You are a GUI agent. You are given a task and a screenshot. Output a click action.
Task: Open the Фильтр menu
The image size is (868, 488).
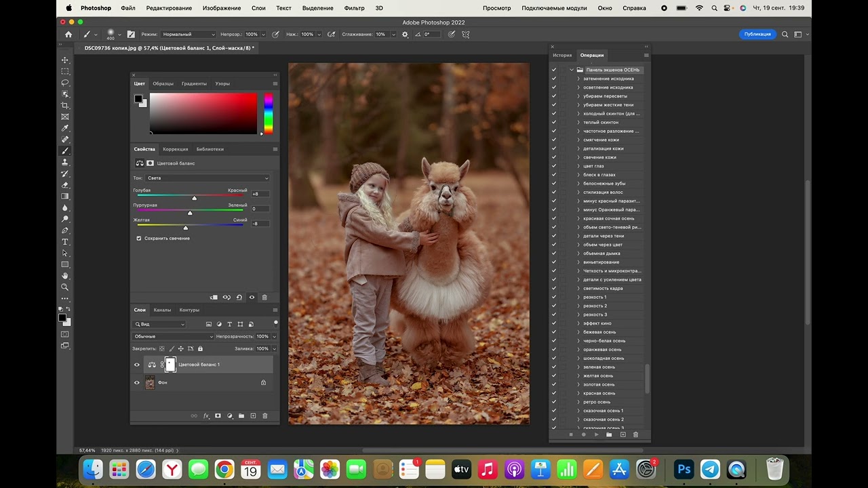[x=355, y=8]
